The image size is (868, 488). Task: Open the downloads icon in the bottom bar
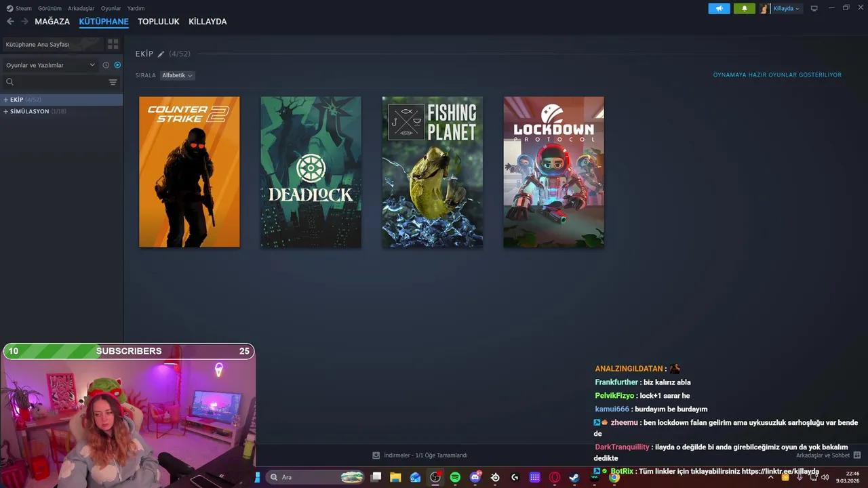pyautogui.click(x=376, y=455)
